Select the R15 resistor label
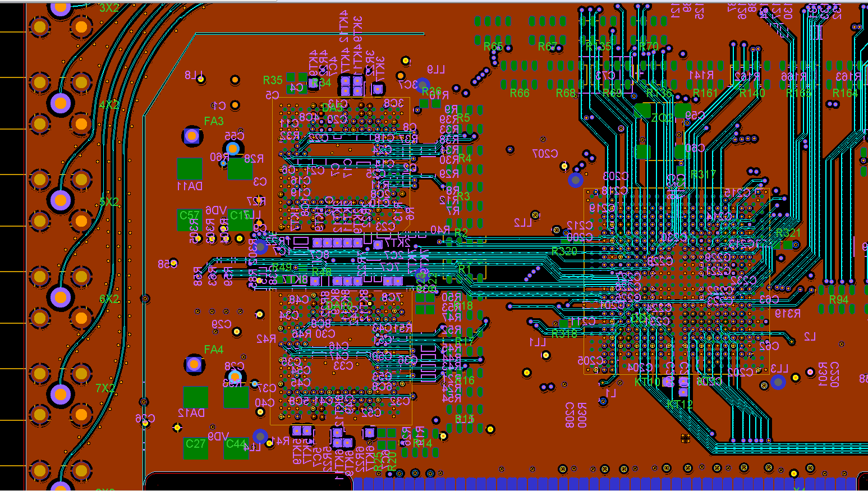Image resolution: width=868 pixels, height=491 pixels. click(465, 419)
